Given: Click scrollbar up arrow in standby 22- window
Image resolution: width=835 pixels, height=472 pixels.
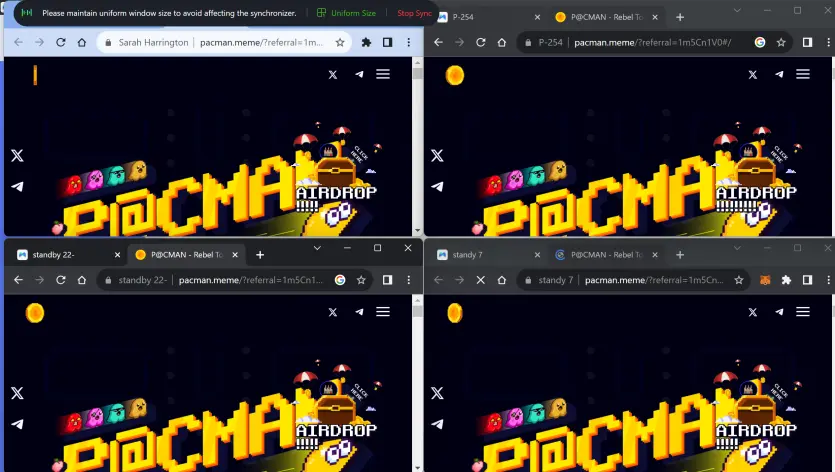Looking at the screenshot, I should click(x=418, y=300).
